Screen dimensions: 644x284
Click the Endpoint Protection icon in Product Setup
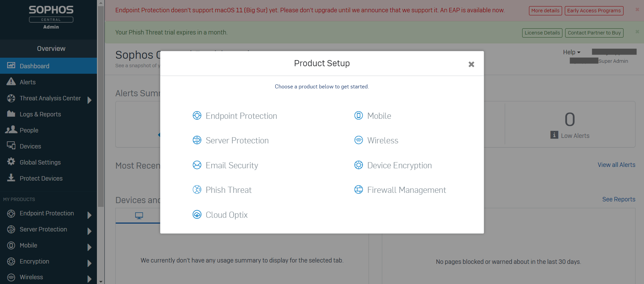tap(197, 116)
